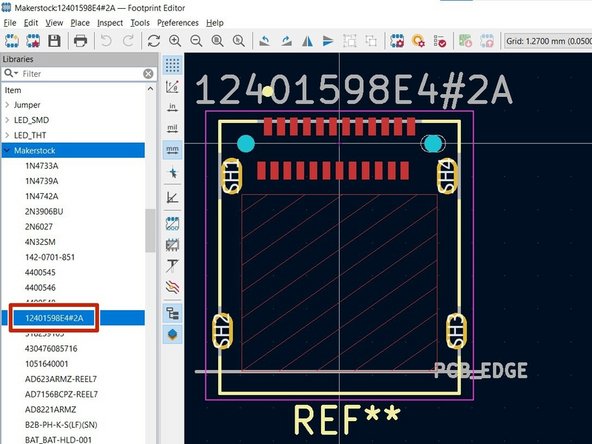The image size is (592, 444).
Task: Open the Preferences menu
Action: click(178, 23)
